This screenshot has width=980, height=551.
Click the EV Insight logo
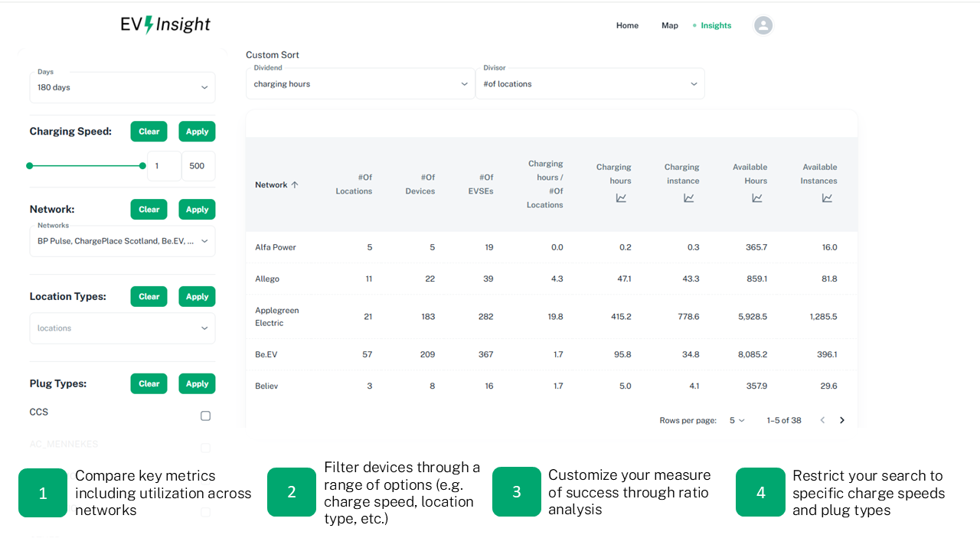(x=165, y=24)
